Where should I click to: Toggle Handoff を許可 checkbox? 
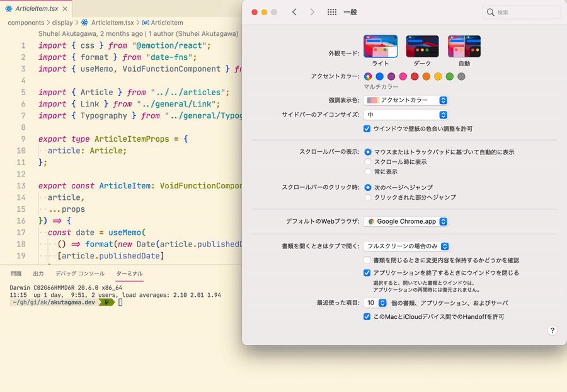[367, 317]
